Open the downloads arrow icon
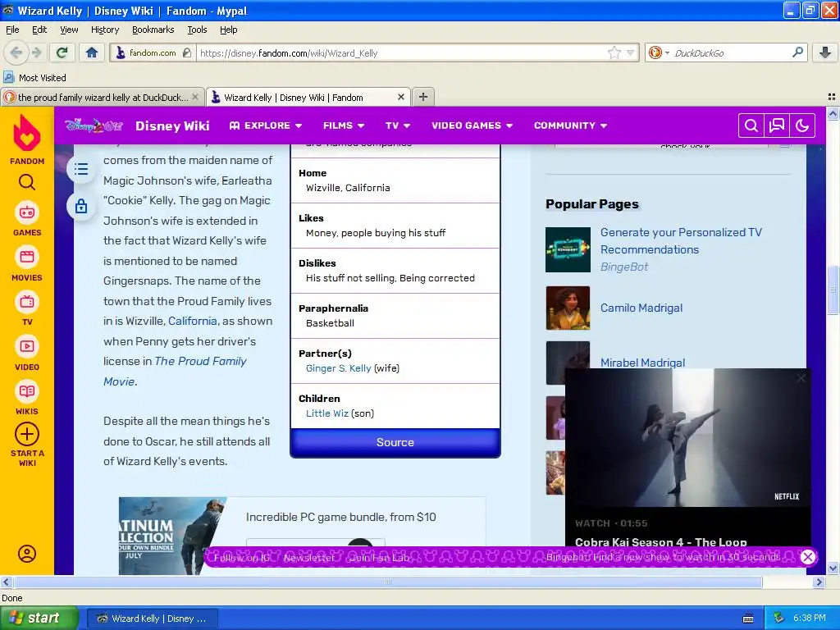The image size is (840, 630). pos(825,52)
